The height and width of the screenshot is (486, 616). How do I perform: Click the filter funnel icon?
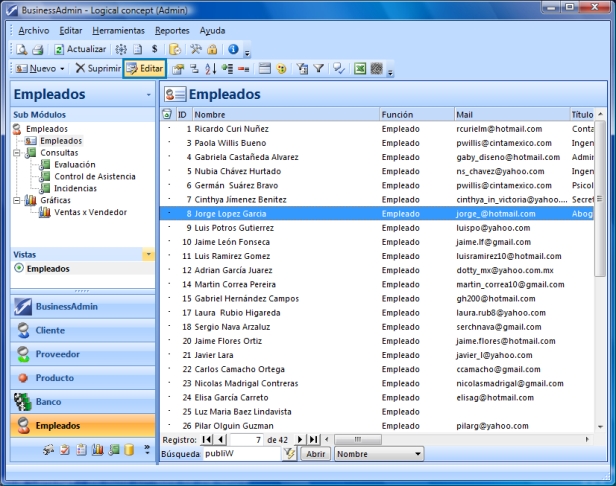pyautogui.click(x=320, y=69)
